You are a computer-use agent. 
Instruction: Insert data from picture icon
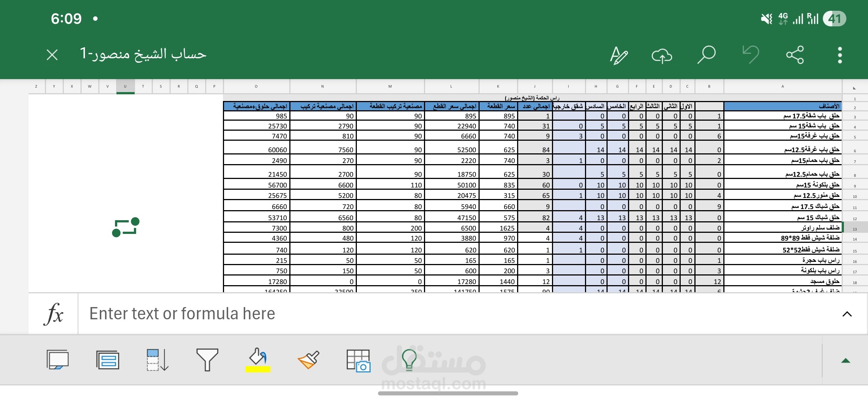pyautogui.click(x=358, y=360)
